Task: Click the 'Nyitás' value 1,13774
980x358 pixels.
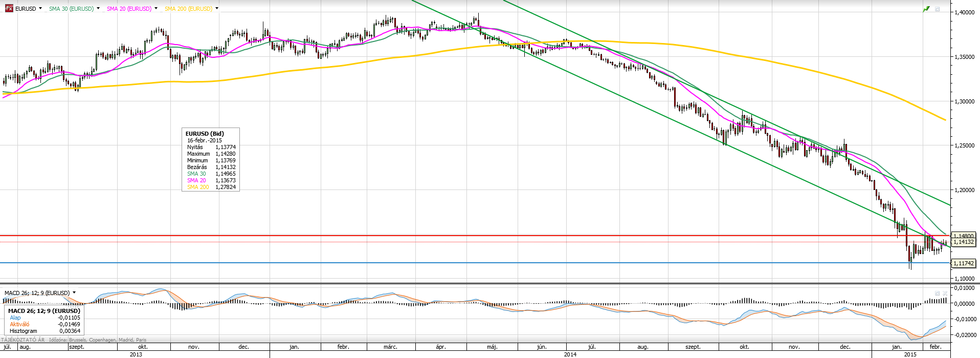Action: point(226,147)
